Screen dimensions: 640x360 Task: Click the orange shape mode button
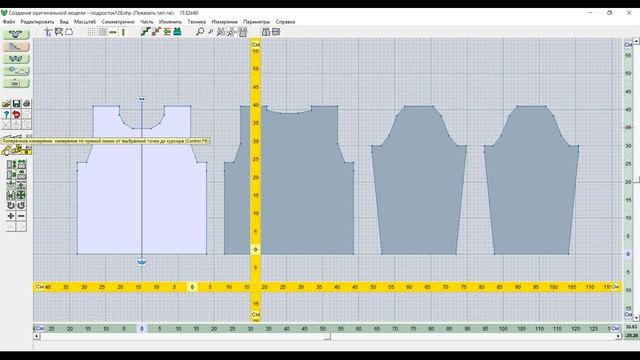(16, 47)
